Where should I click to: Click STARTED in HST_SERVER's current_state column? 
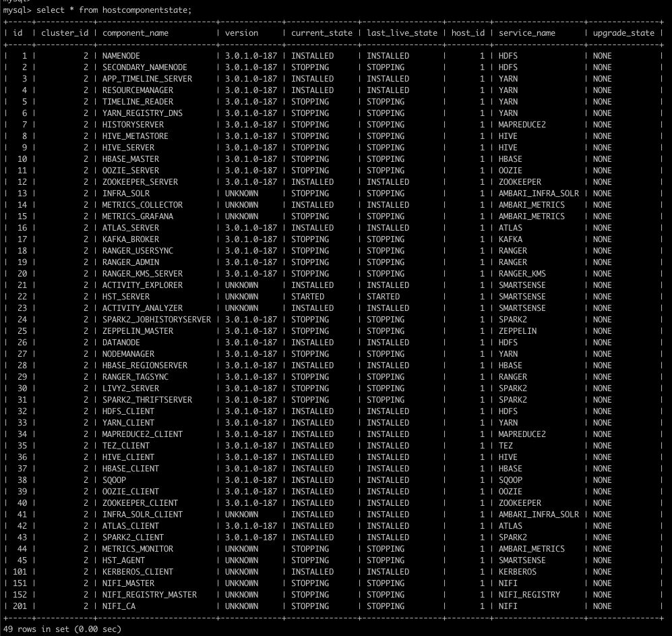click(307, 297)
